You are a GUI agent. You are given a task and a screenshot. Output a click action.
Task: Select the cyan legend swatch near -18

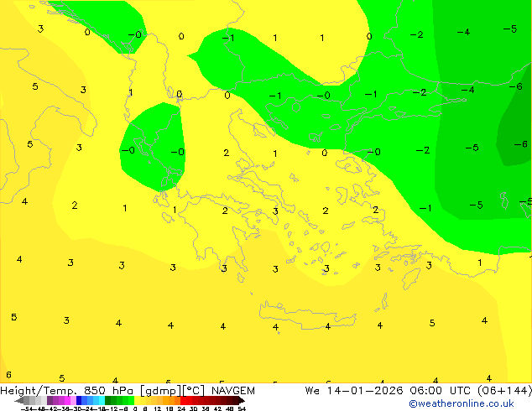pos(102,400)
